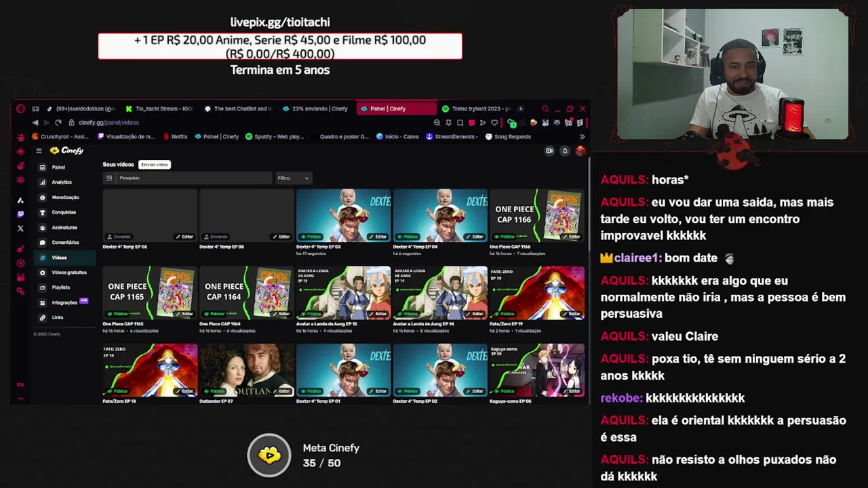The height and width of the screenshot is (488, 868).
Task: Toggle Público visibility on Avatar EP 15
Action: point(311,314)
